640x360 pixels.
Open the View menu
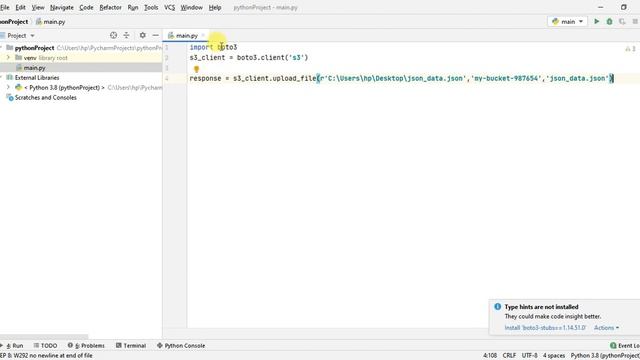pos(38,7)
